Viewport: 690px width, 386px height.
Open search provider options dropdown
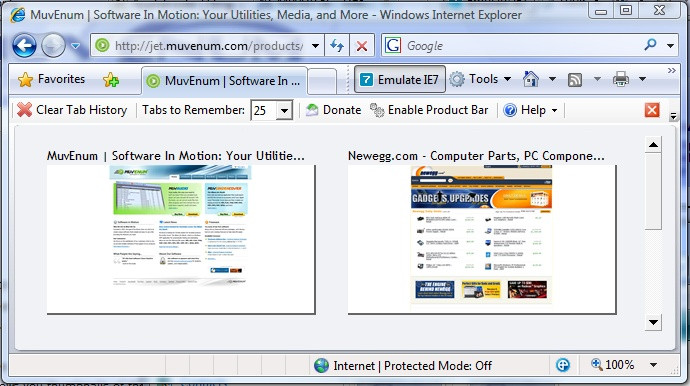[x=670, y=45]
